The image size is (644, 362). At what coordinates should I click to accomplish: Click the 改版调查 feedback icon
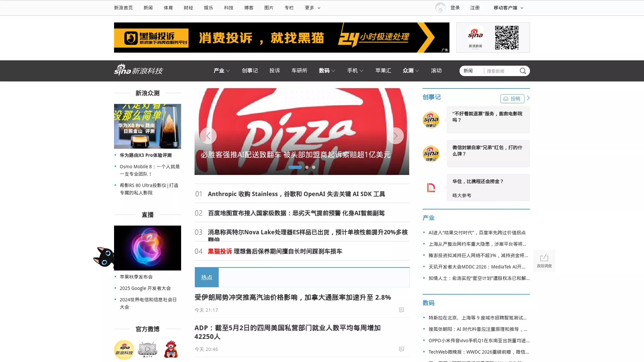tap(544, 261)
